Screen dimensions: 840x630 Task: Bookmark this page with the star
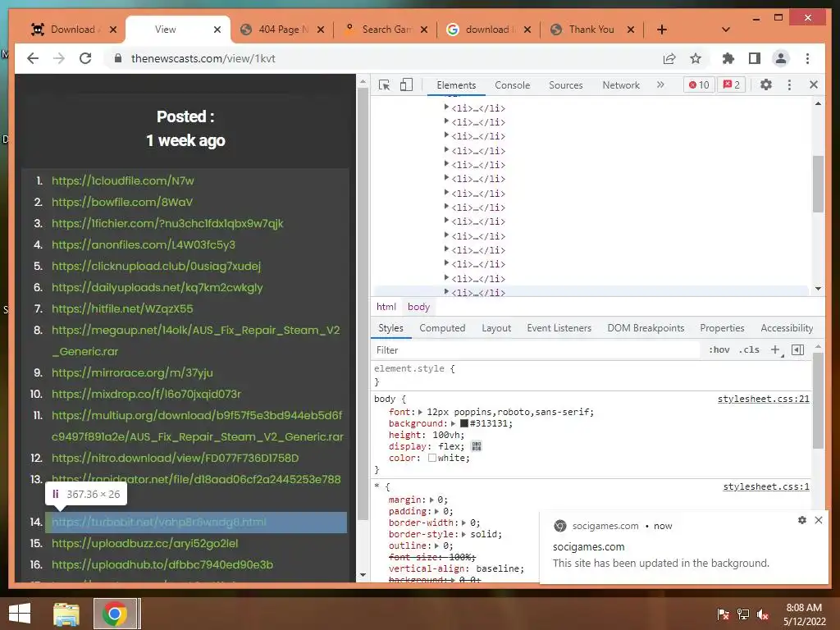pyautogui.click(x=696, y=58)
